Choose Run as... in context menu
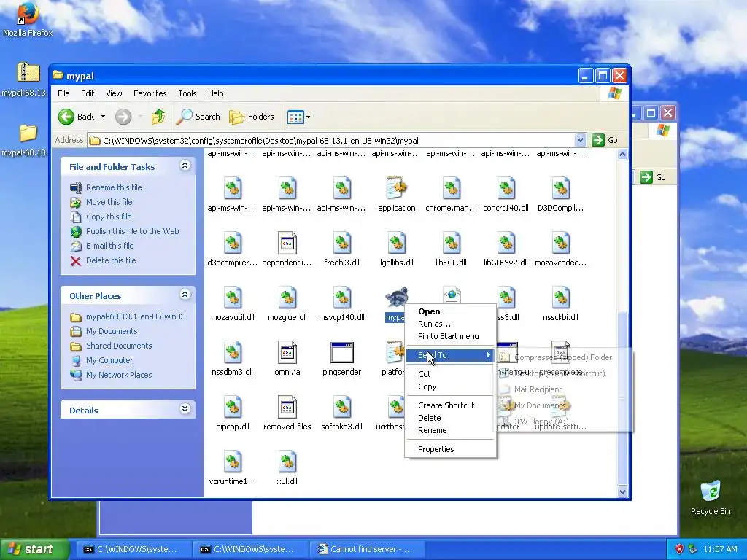 [450, 324]
